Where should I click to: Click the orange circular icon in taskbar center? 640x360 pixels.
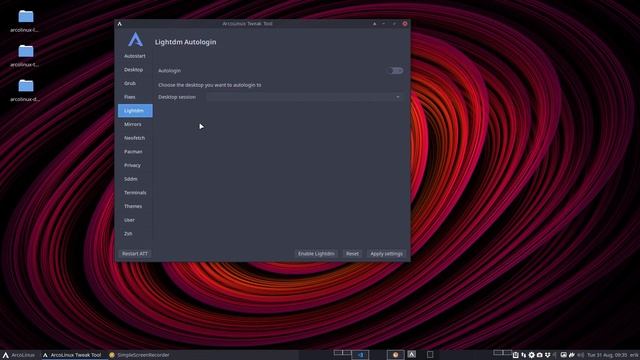[x=395, y=355]
